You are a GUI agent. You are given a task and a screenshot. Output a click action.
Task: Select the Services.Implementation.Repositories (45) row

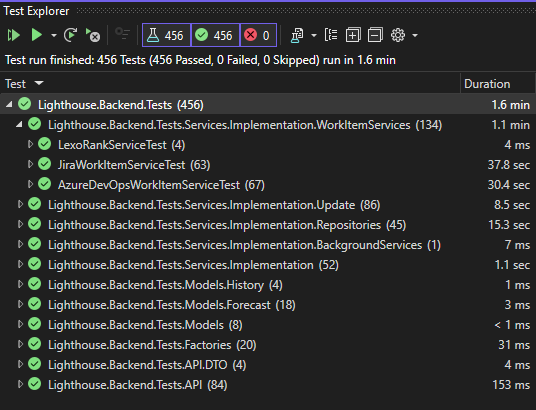click(x=268, y=225)
